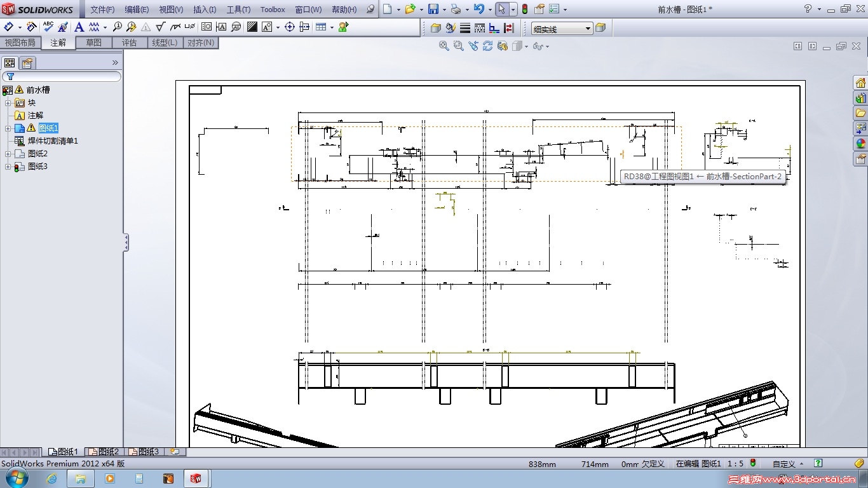Toggle the Select arrow tool
The height and width of the screenshot is (488, 868).
tap(502, 9)
